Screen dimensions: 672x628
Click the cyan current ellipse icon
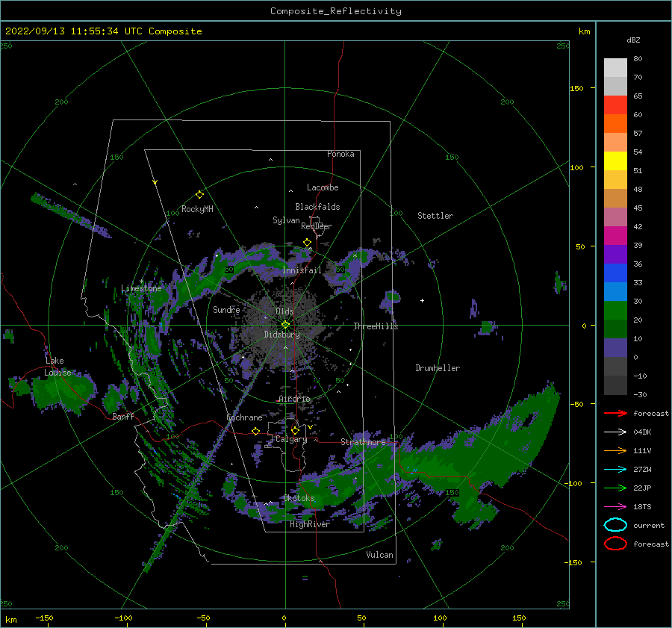[x=615, y=525]
